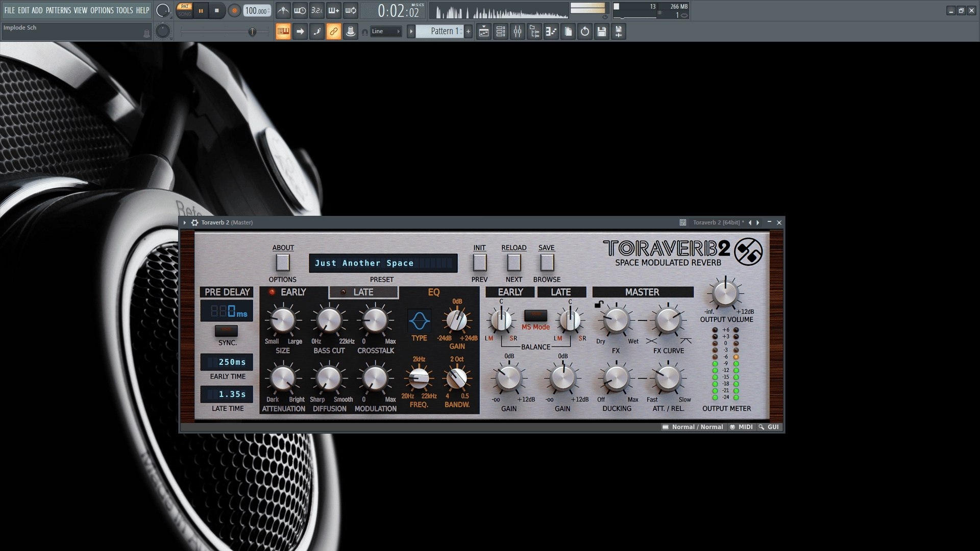The width and height of the screenshot is (980, 551).
Task: Toggle wait for input to start playing
Action: point(300,10)
